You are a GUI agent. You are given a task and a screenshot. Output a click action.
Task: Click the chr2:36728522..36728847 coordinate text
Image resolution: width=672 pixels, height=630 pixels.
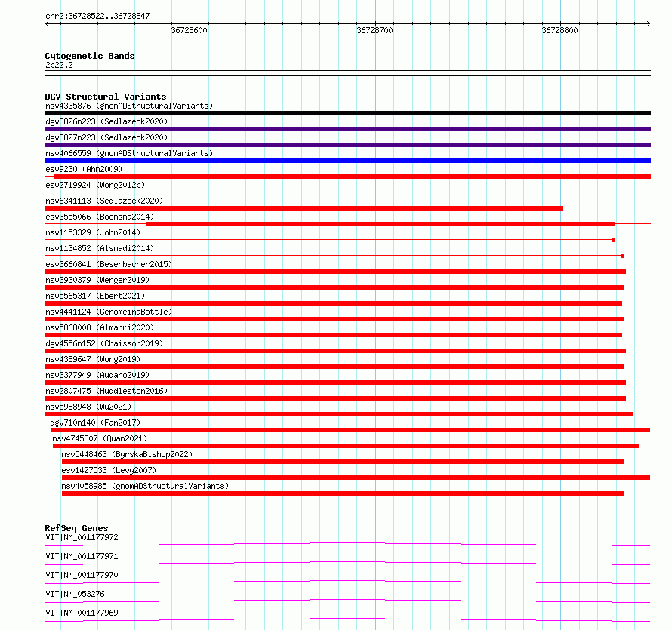(x=97, y=17)
